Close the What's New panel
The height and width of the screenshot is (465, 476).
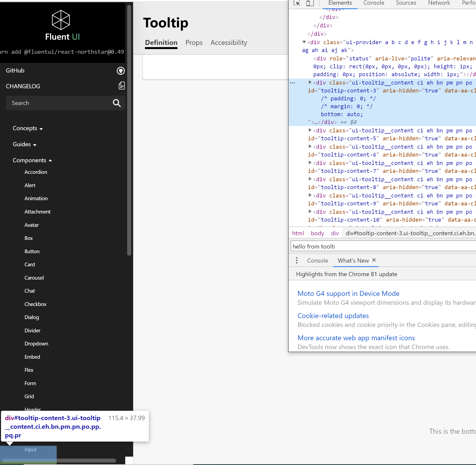[374, 260]
